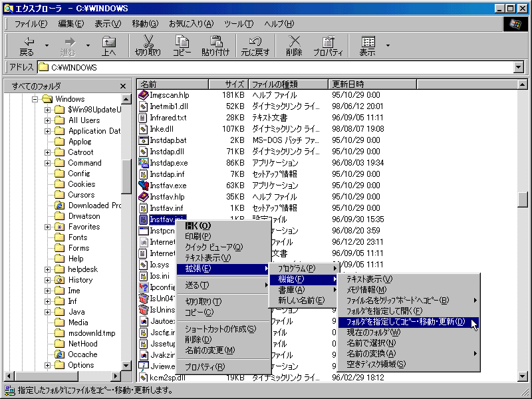Click the 戻る (Back) arrow toolbar icon
The width and height of the screenshot is (532, 399).
(x=27, y=45)
